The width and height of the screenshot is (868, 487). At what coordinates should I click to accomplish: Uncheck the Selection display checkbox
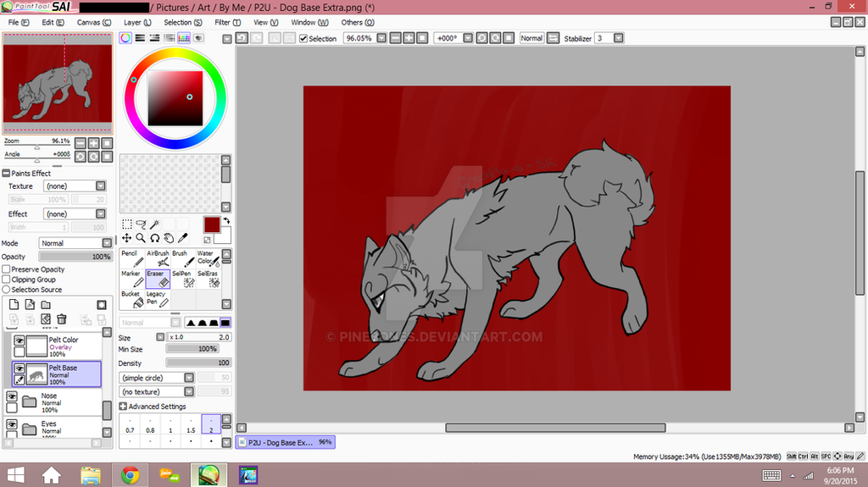pos(303,38)
